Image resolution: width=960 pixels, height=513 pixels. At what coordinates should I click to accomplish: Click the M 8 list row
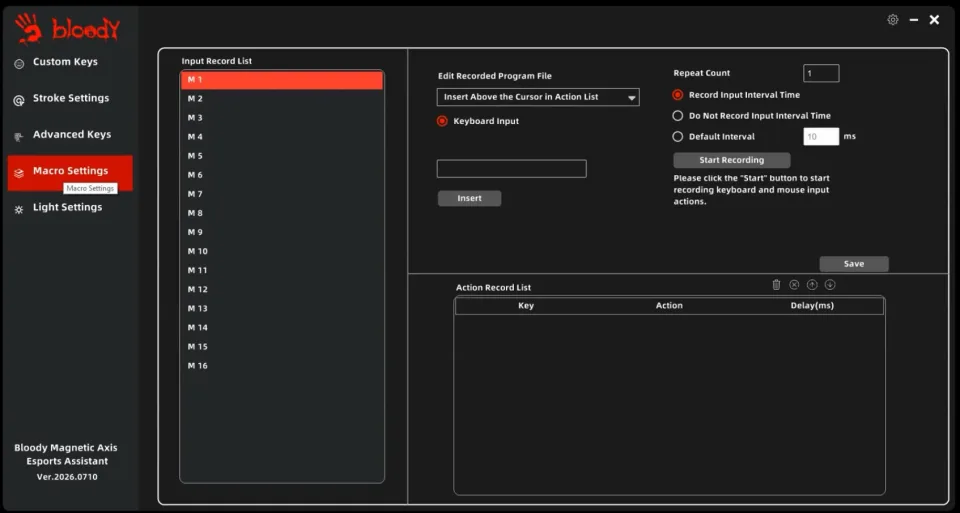point(282,213)
